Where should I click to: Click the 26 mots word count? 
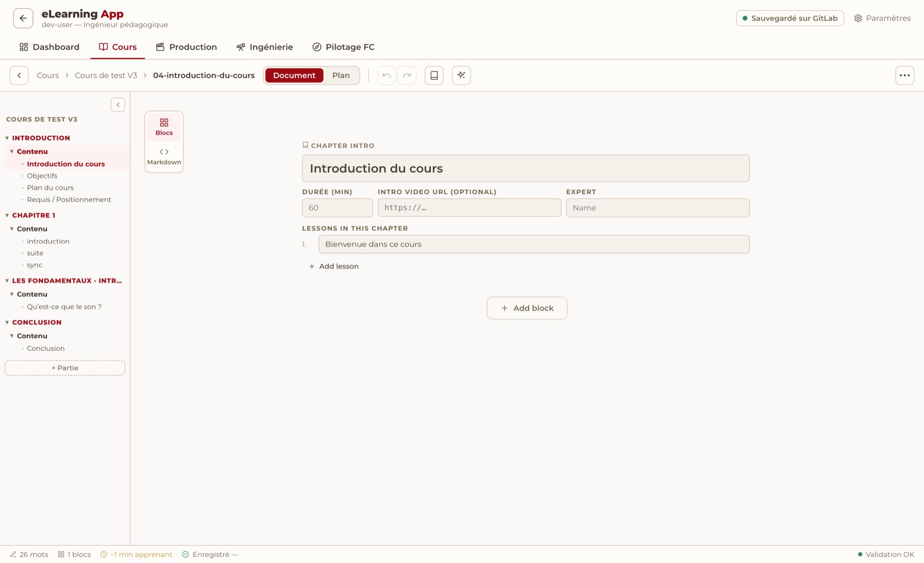29,554
